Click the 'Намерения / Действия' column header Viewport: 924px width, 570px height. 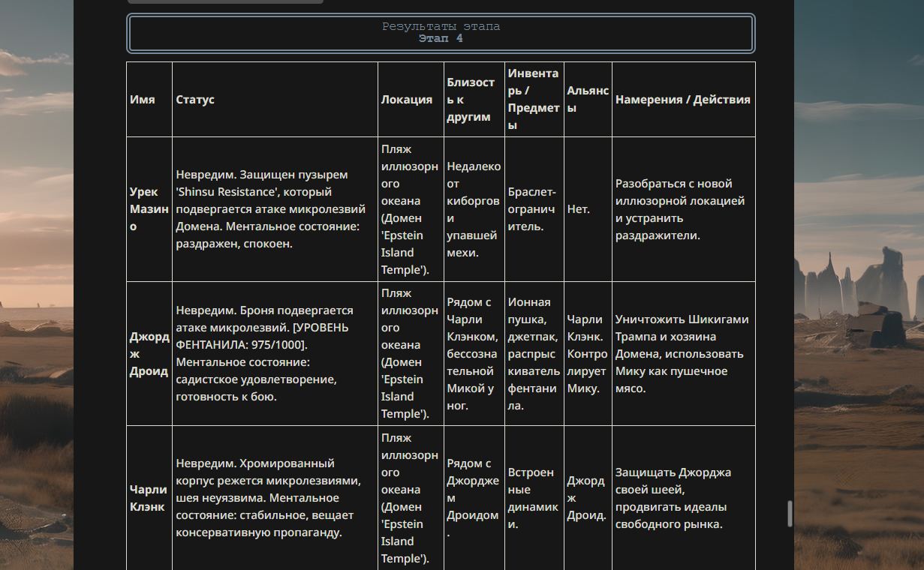coord(684,100)
